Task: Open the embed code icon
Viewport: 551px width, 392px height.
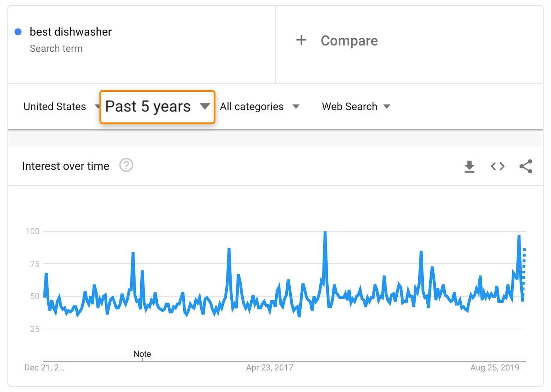Action: (497, 166)
